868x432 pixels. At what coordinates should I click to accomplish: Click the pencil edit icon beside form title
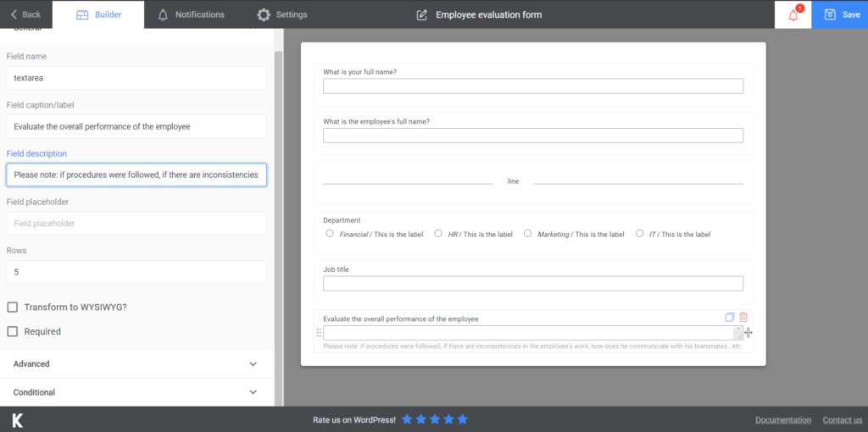pos(422,15)
